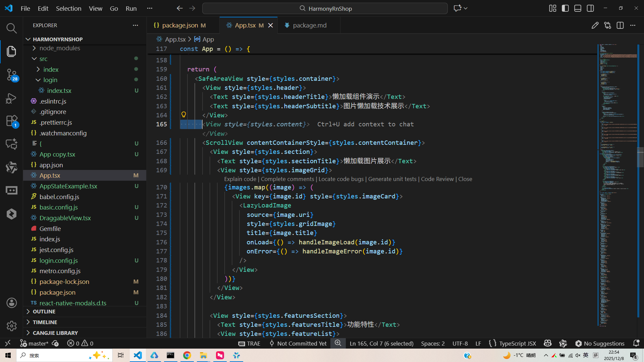Switch to the package.json tab
This screenshot has width=644, height=362.
(x=180, y=25)
